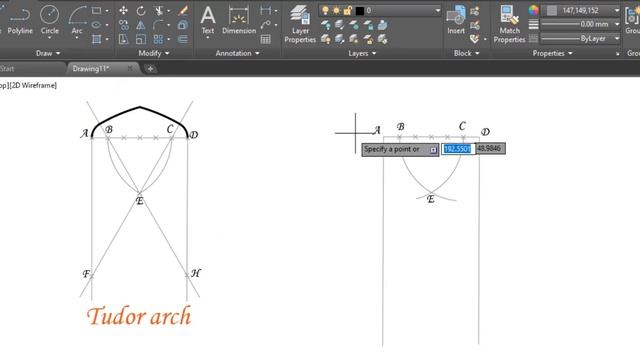This screenshot has height=360, width=640.
Task: Open the Layer Properties manager
Action: click(x=300, y=24)
